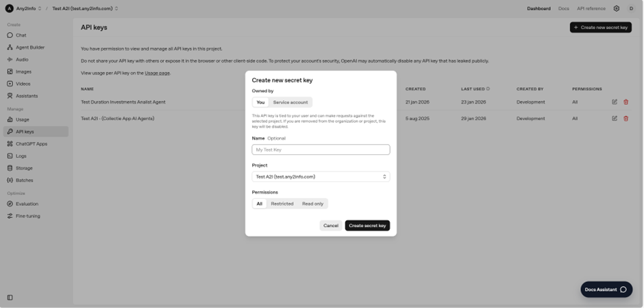
Task: Click delete icon for Test A2I Collectie key
Action: point(626,119)
